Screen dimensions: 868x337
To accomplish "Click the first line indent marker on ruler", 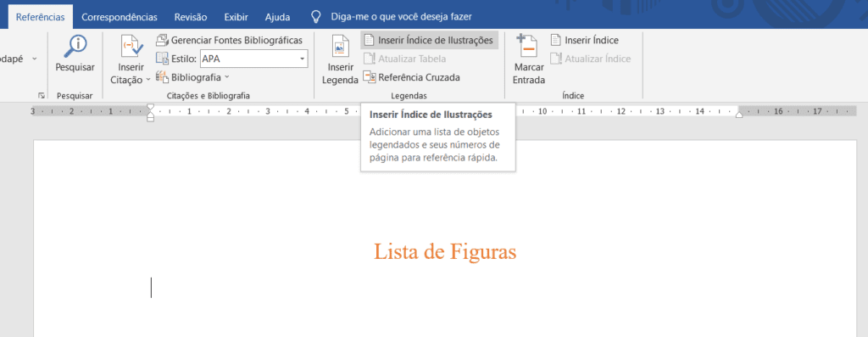I will click(x=150, y=106).
